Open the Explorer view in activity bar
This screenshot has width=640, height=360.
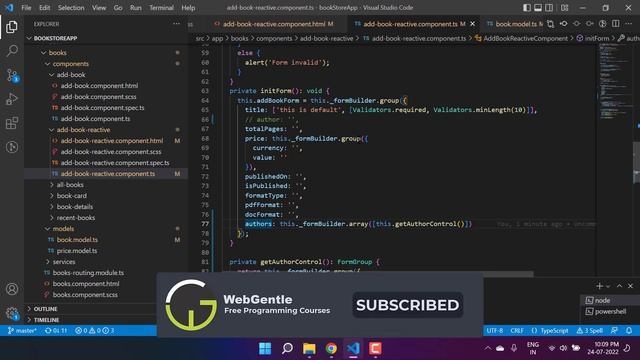(12, 27)
